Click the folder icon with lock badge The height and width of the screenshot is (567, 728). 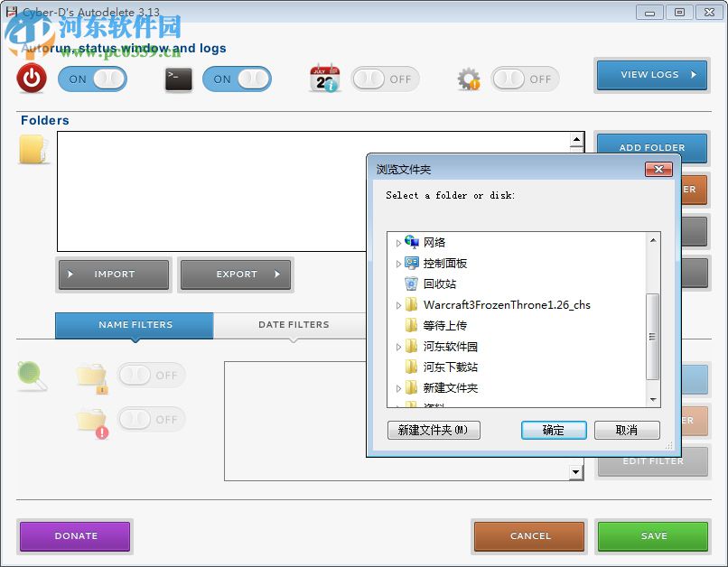coord(91,374)
